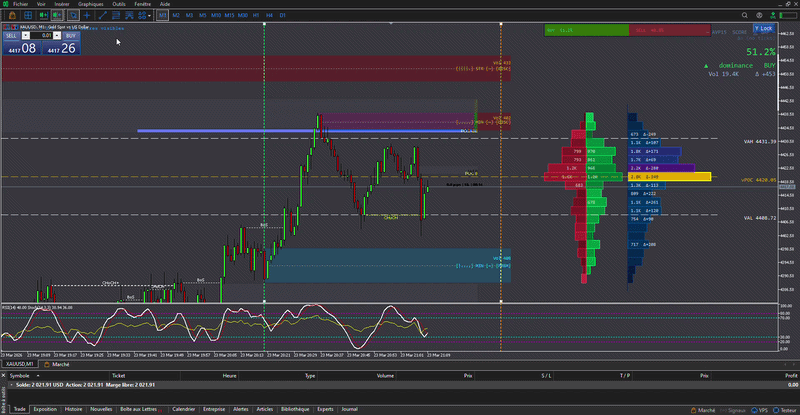Increase lot volume with right stepper arrow
Screen dimensions: 800x415
(57, 35)
